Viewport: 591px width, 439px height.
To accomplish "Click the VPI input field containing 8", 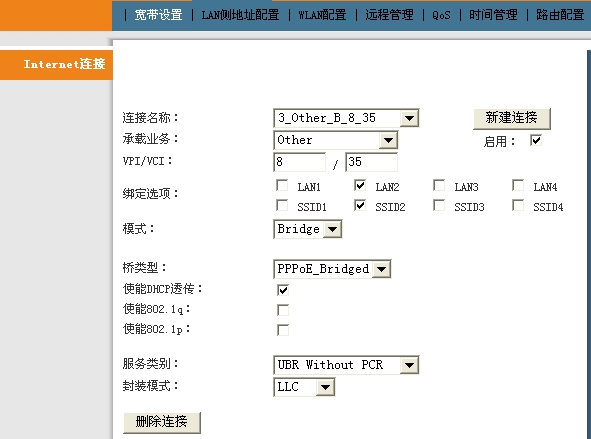I will (300, 162).
